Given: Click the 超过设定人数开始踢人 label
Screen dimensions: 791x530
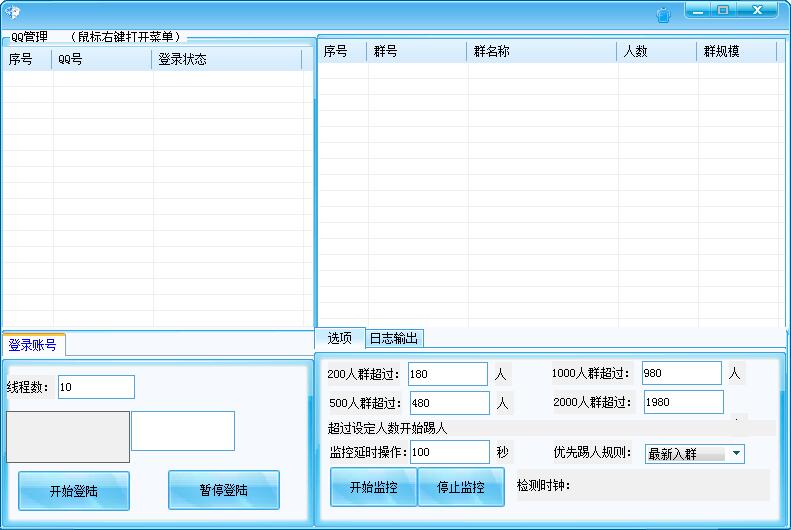Looking at the screenshot, I should coord(387,429).
